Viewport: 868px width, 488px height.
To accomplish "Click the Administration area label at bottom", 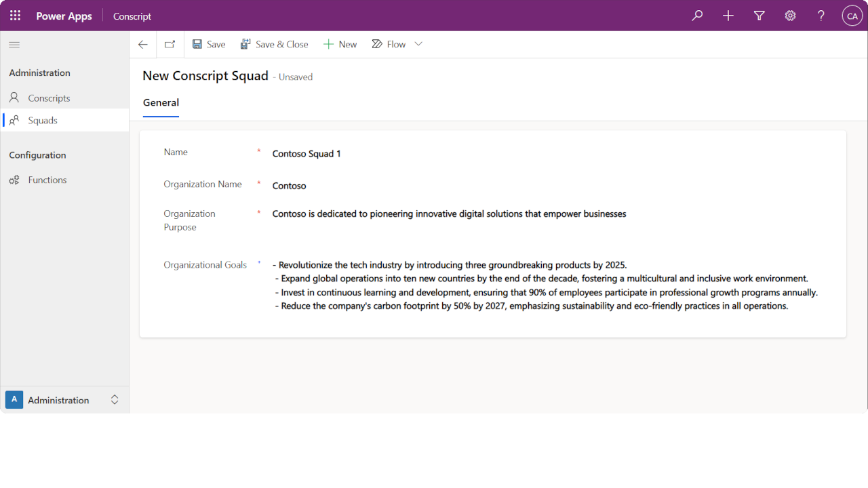I will 58,400.
